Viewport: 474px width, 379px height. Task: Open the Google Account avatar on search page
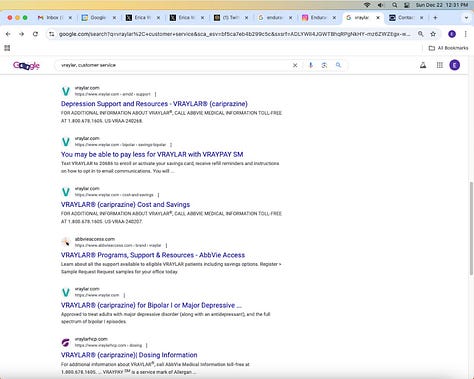(455, 65)
